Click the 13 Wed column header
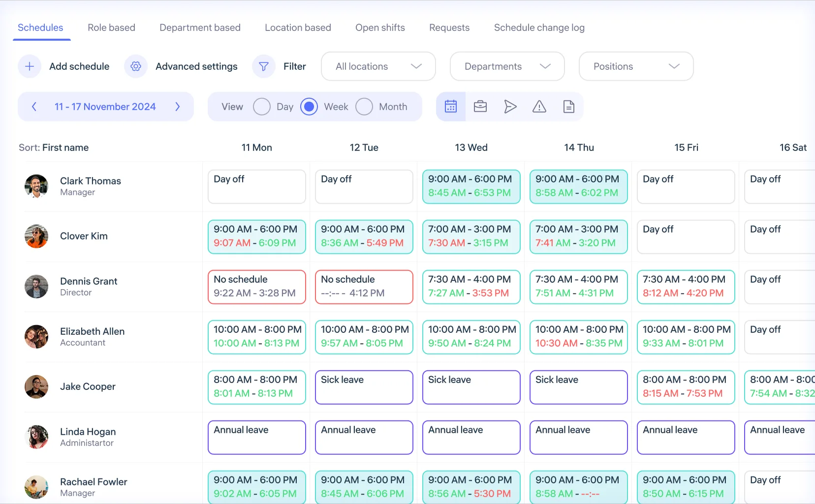The width and height of the screenshot is (815, 504). point(471,148)
